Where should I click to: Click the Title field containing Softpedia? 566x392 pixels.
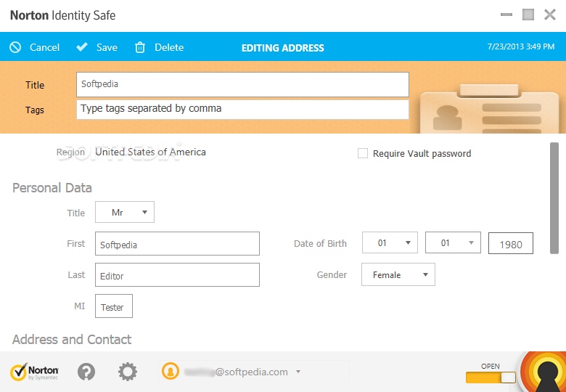pos(242,84)
